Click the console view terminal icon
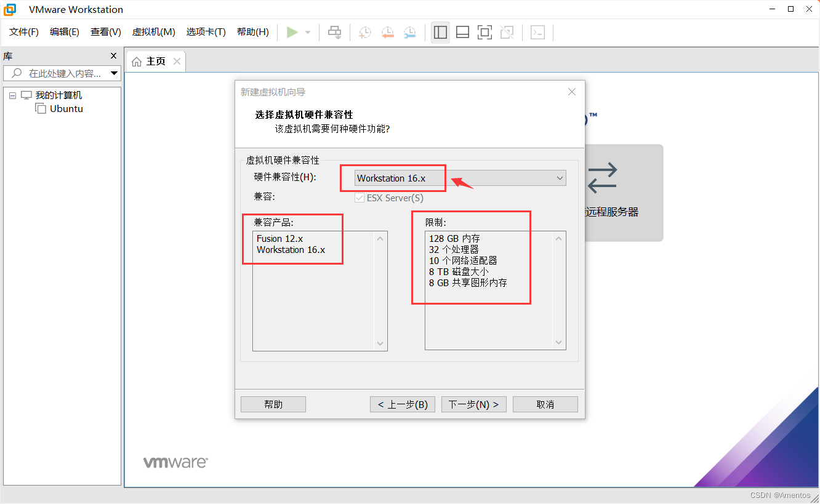The image size is (820, 504). [x=537, y=32]
